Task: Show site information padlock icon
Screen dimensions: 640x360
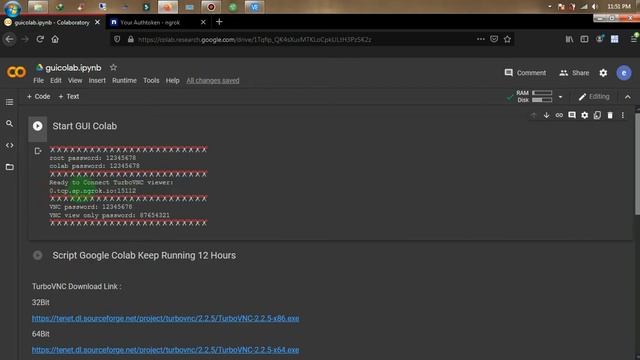Action: point(131,39)
